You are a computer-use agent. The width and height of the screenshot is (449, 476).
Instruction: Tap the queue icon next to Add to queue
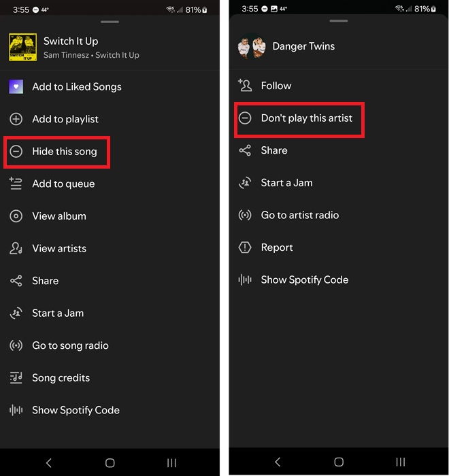tap(16, 184)
